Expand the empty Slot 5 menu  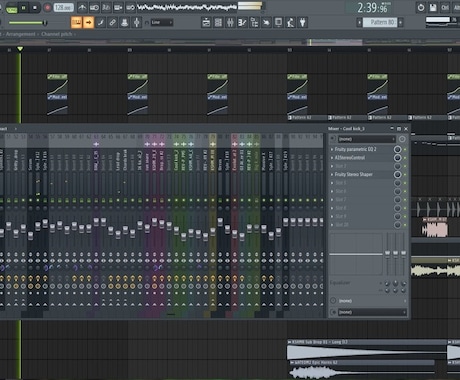332,183
